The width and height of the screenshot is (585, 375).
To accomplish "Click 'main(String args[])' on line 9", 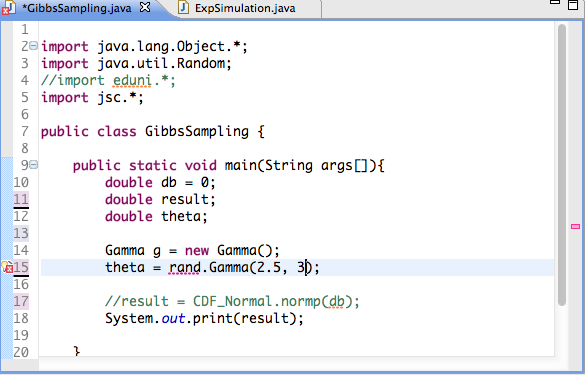I will tap(301, 165).
